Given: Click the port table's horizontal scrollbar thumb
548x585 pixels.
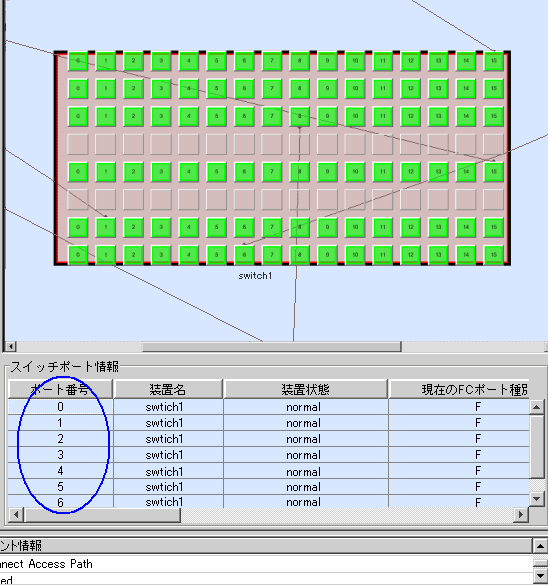Looking at the screenshot, I should [x=102, y=515].
